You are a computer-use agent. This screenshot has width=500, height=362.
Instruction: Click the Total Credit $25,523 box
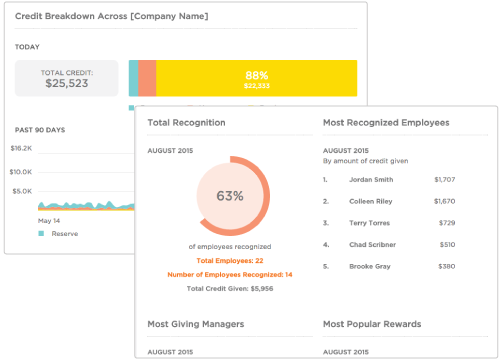(x=67, y=78)
